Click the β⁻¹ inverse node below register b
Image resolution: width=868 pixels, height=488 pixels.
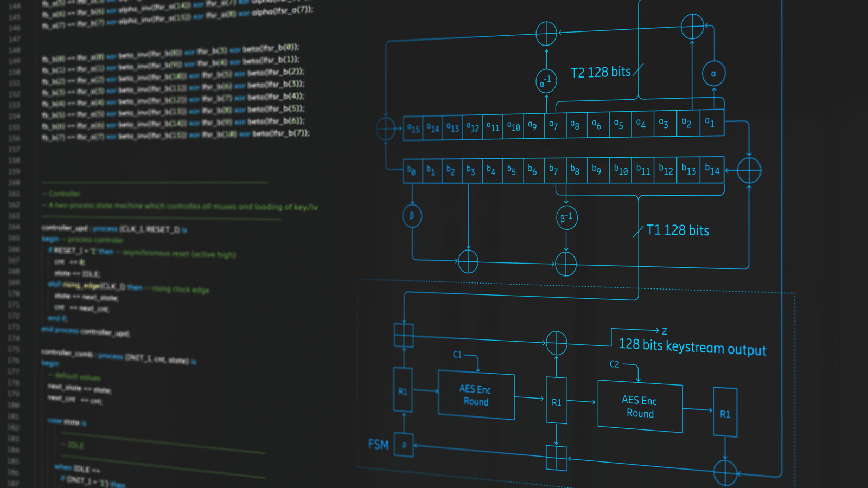(566, 217)
